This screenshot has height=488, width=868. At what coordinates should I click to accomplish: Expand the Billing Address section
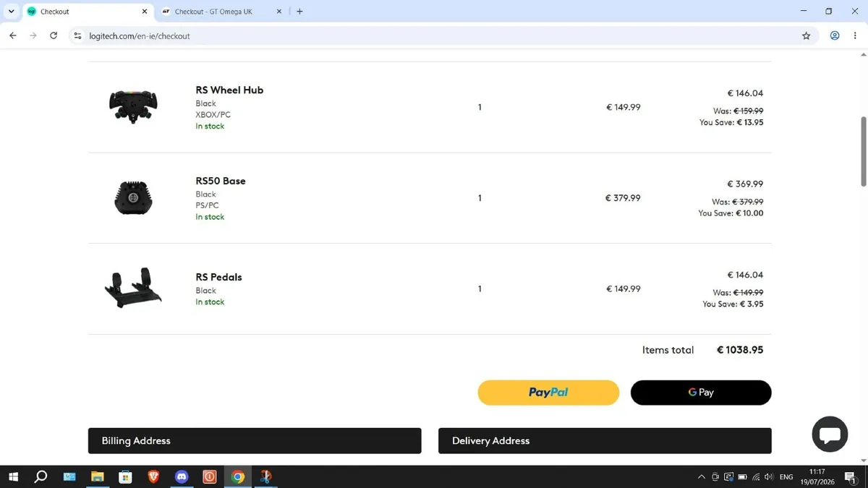[255, 440]
